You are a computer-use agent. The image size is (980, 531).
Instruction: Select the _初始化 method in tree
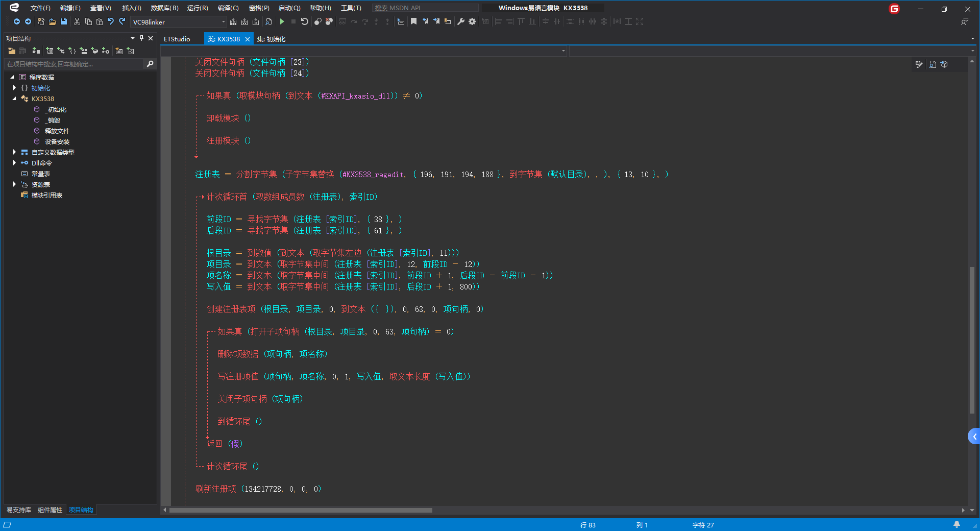(56, 109)
